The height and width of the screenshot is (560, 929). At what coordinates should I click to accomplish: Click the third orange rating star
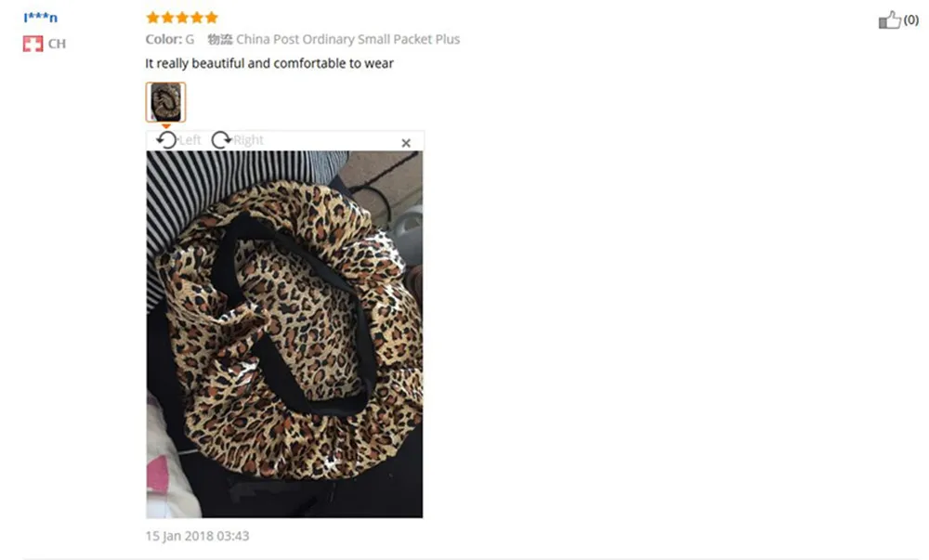pyautogui.click(x=182, y=18)
